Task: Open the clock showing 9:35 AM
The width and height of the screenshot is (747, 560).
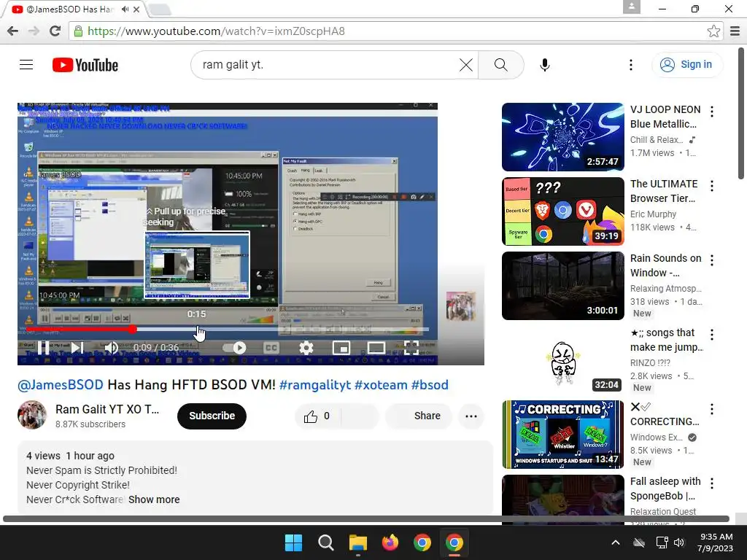Action: click(715, 542)
